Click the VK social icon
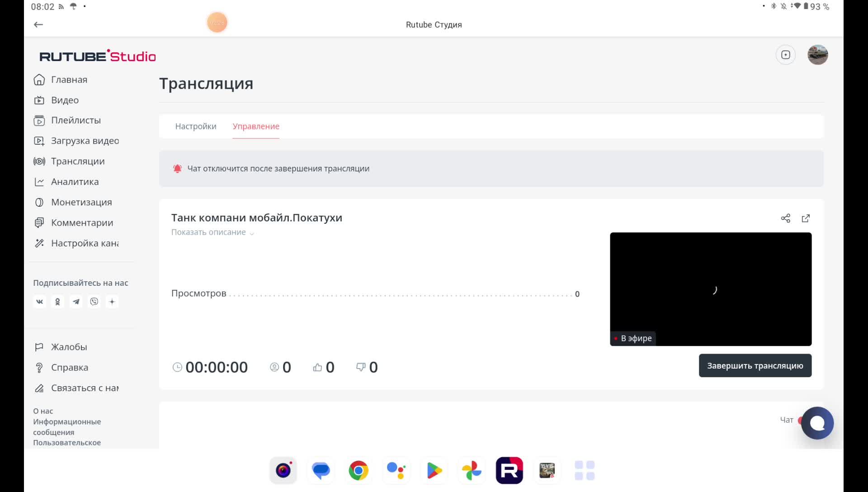This screenshot has height=492, width=868. click(x=40, y=302)
